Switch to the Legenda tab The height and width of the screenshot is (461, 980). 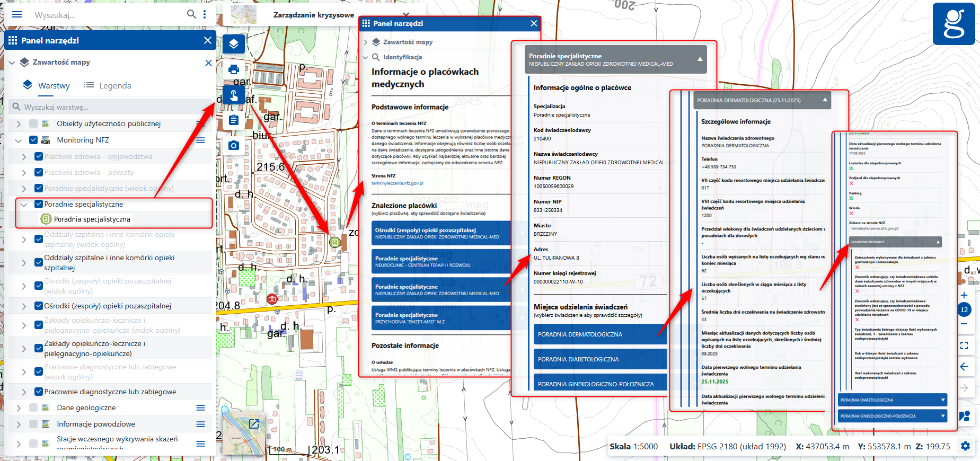(x=108, y=85)
